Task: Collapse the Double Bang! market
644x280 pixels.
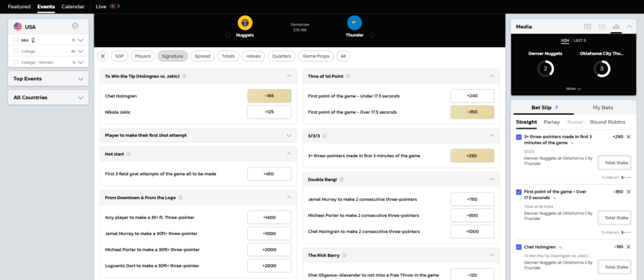Action: (x=492, y=179)
